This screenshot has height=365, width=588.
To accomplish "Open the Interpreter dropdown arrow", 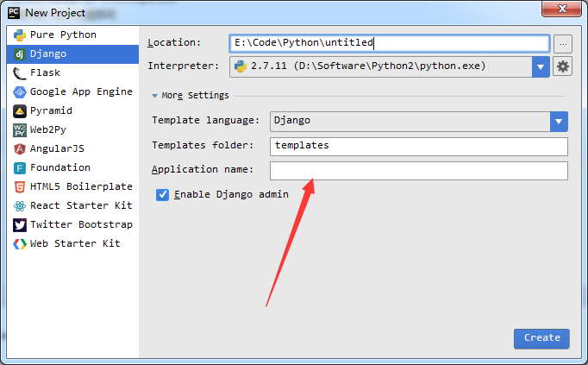I will (x=541, y=66).
